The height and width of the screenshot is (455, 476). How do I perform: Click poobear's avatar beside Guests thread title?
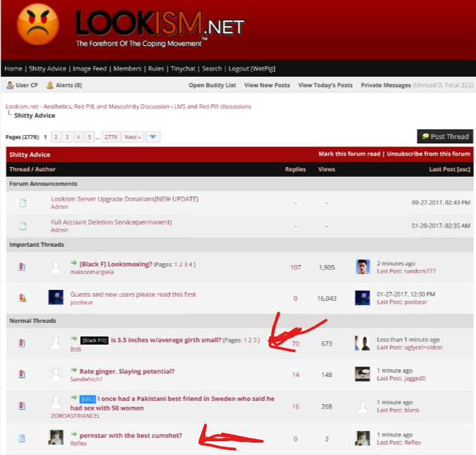(56, 297)
